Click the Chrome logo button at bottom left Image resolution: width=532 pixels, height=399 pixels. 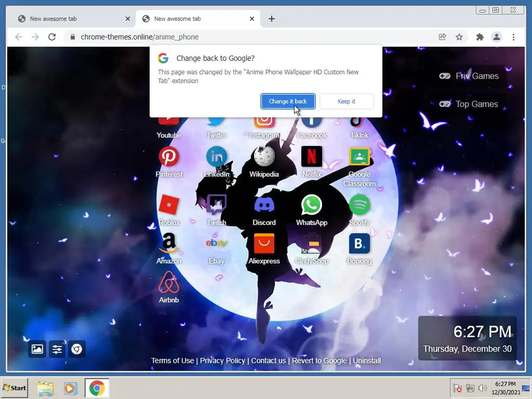coord(77,349)
